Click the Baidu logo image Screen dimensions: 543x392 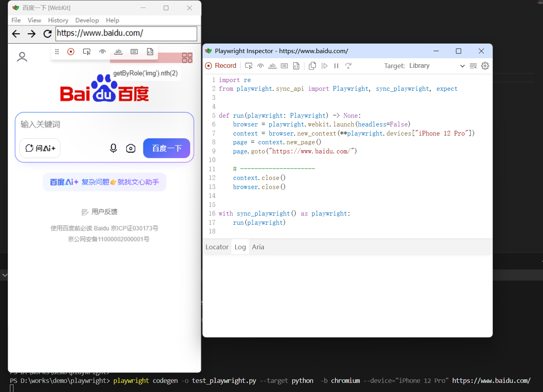105,88
